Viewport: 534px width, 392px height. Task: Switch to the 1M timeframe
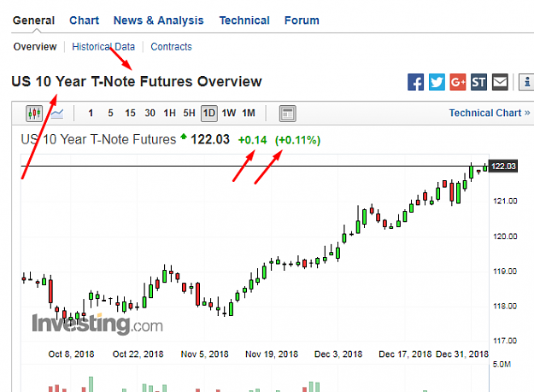[249, 113]
